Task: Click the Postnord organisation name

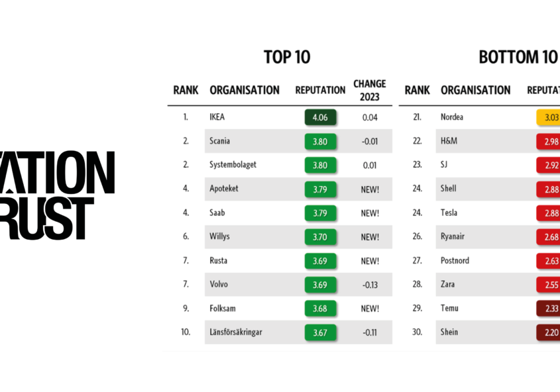Action: coord(455,260)
